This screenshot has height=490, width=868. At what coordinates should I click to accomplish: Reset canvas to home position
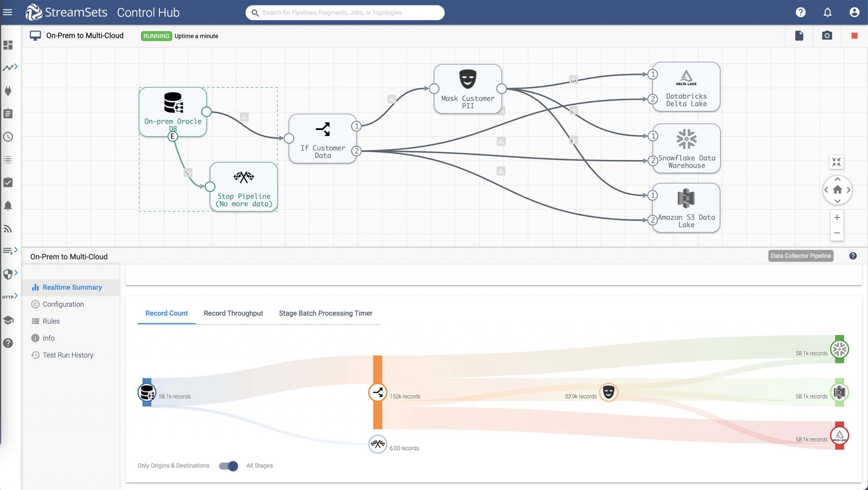[837, 190]
